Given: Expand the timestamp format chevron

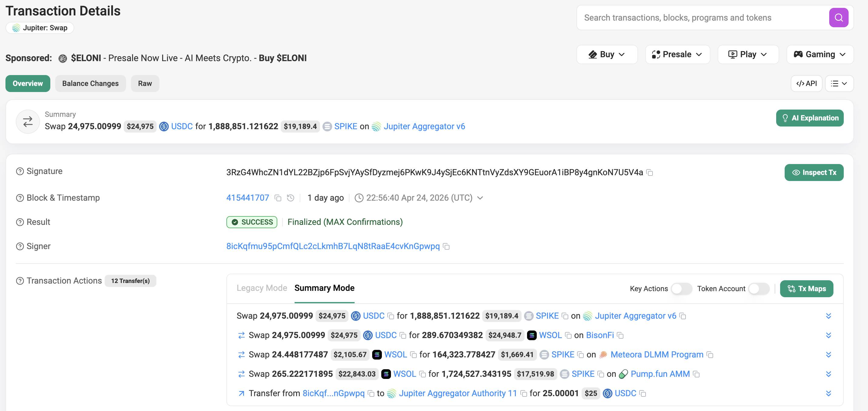Looking at the screenshot, I should (480, 198).
